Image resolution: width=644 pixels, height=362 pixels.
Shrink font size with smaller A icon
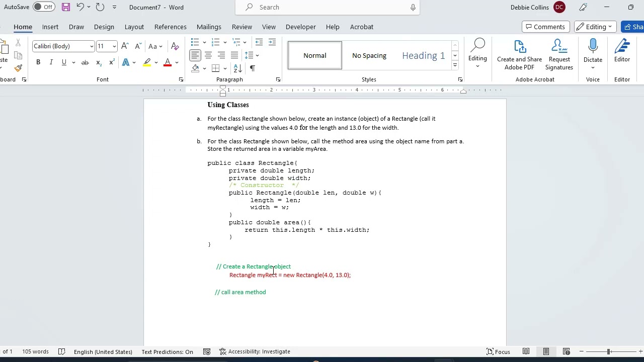coord(138,46)
